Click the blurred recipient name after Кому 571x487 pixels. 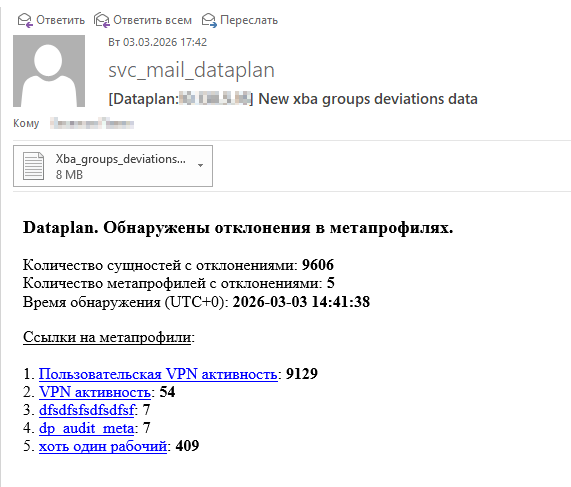(92, 123)
